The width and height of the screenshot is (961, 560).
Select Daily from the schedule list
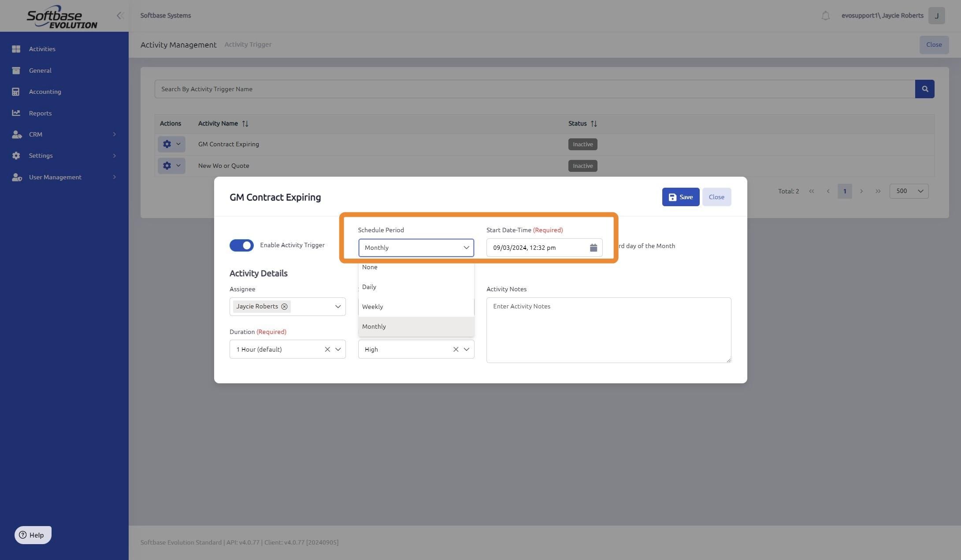(x=369, y=287)
